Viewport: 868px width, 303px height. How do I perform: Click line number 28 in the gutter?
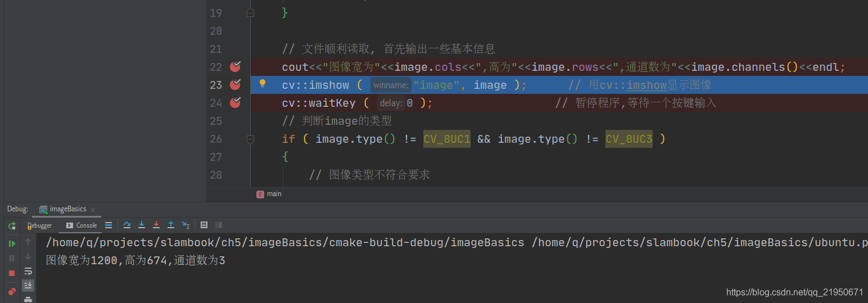(216, 175)
